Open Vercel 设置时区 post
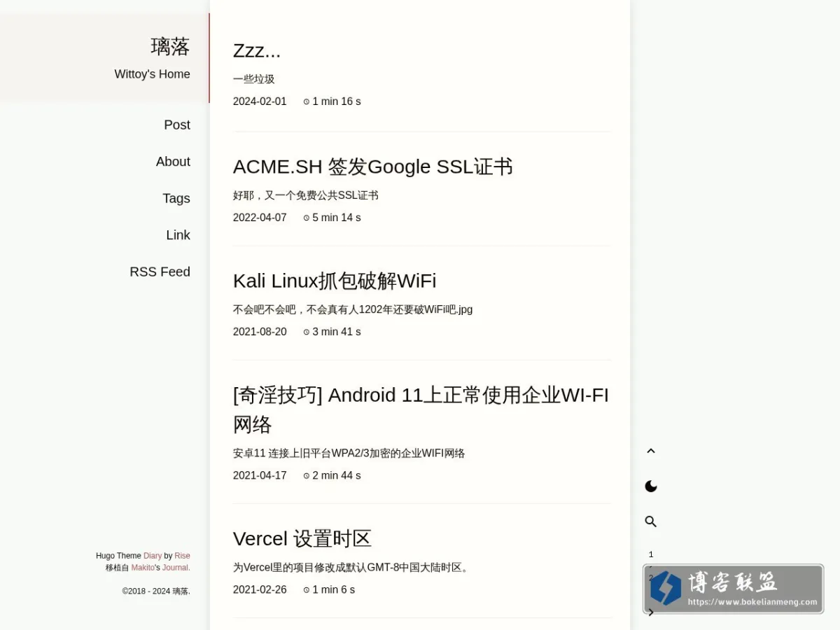 click(x=302, y=538)
